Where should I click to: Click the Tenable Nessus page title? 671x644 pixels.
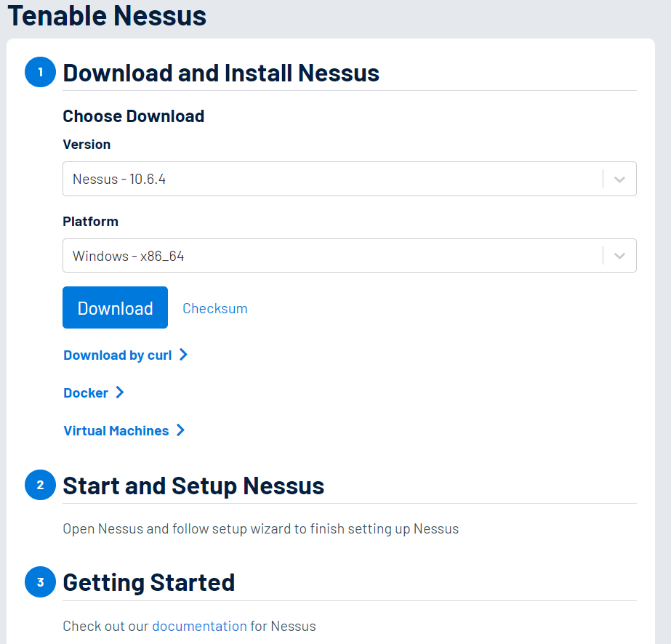[x=107, y=16]
